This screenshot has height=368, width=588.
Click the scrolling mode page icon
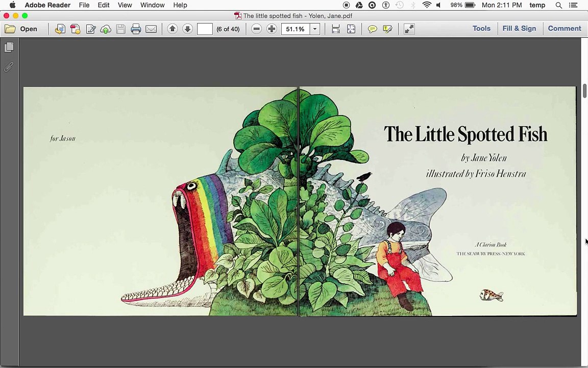[x=336, y=29]
